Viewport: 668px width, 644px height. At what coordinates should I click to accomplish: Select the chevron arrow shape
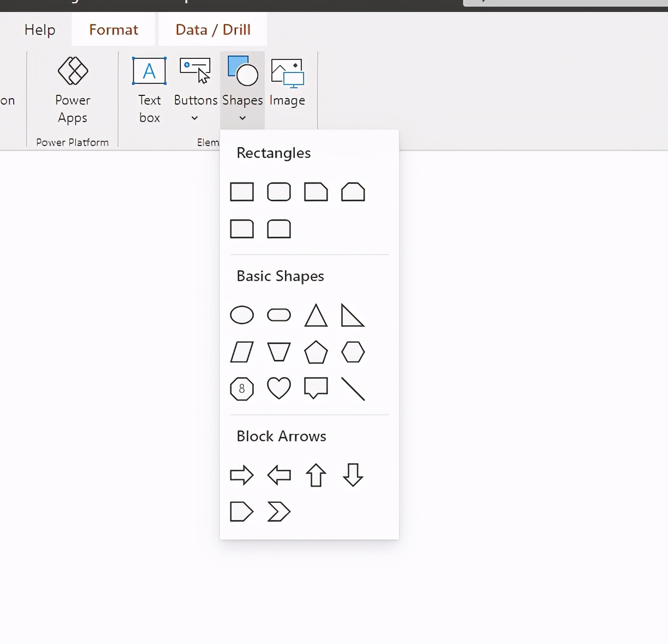tap(278, 512)
